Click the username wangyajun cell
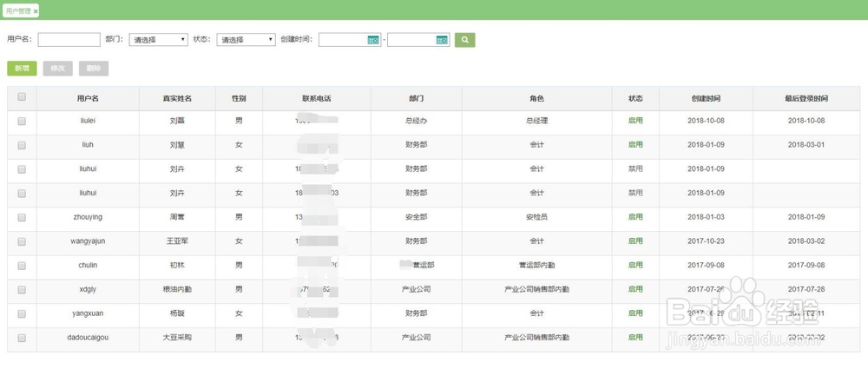The height and width of the screenshot is (369, 868). click(x=88, y=241)
